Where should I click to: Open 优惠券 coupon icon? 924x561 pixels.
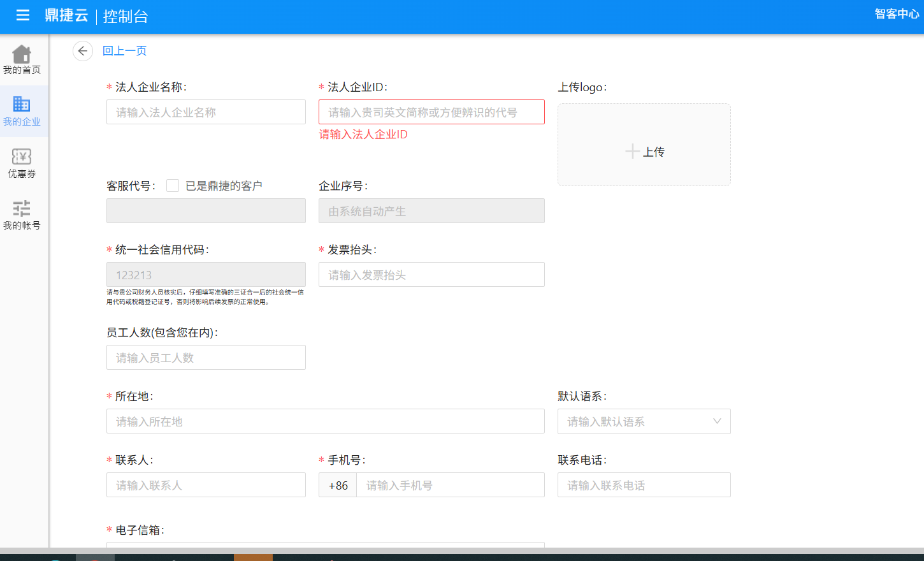(x=22, y=157)
